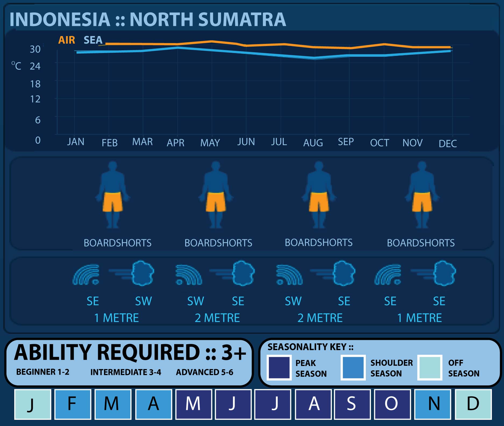The width and height of the screenshot is (504, 426).
Task: Click the rightmost swell wave icon
Action: (x=388, y=274)
